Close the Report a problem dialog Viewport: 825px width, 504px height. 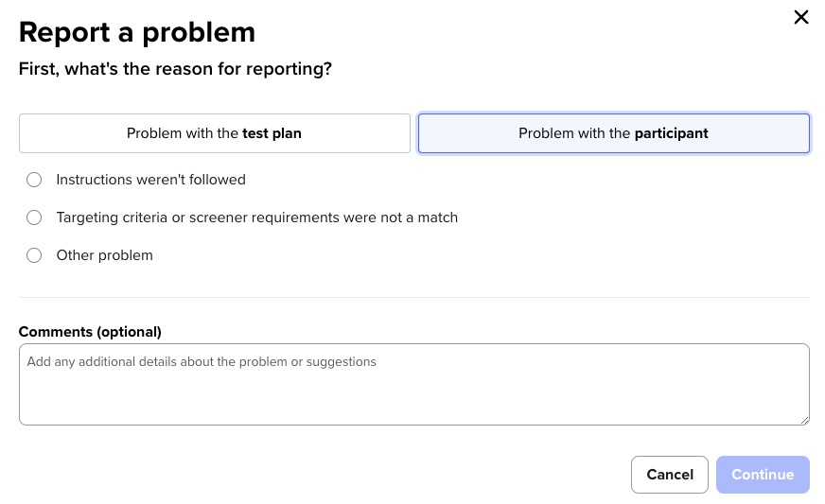point(801,17)
